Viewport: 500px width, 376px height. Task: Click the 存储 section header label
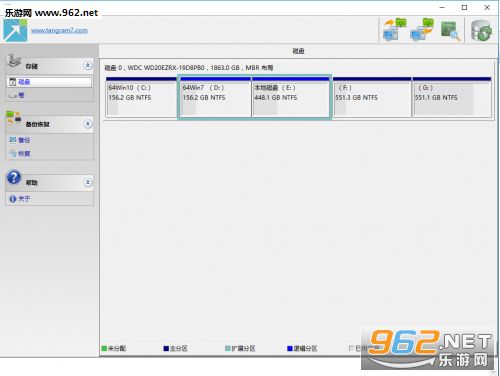(32, 67)
